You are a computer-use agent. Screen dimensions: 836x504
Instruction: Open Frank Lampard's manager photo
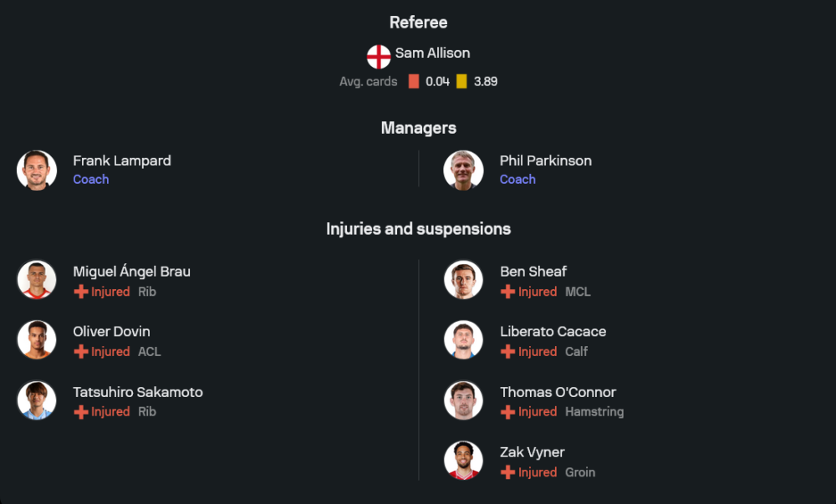(x=37, y=171)
